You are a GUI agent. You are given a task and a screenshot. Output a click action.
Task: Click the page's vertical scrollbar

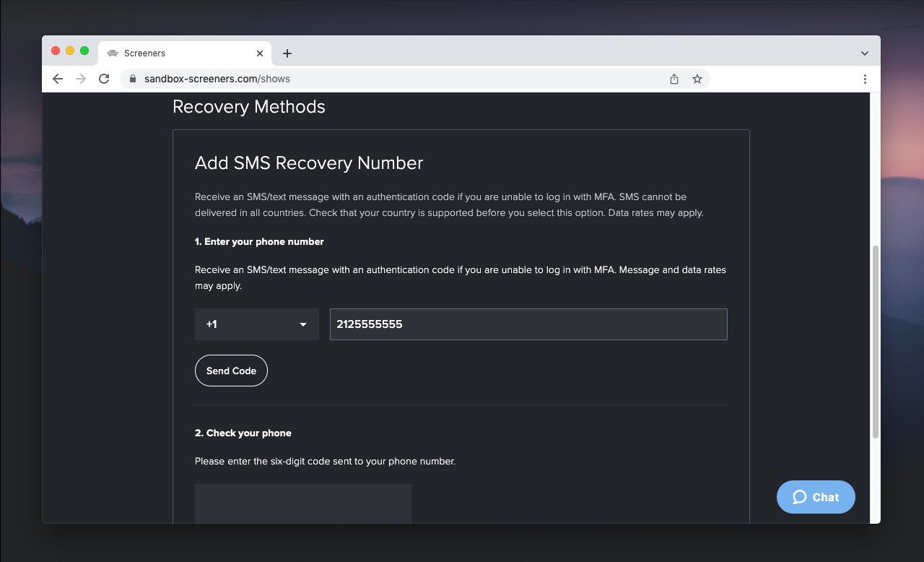pos(876,341)
